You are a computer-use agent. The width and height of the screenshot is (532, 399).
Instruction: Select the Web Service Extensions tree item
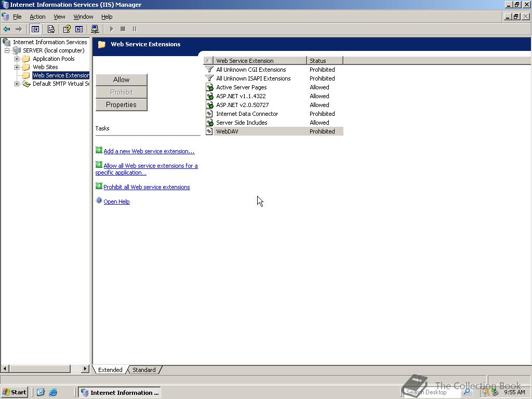[x=61, y=75]
